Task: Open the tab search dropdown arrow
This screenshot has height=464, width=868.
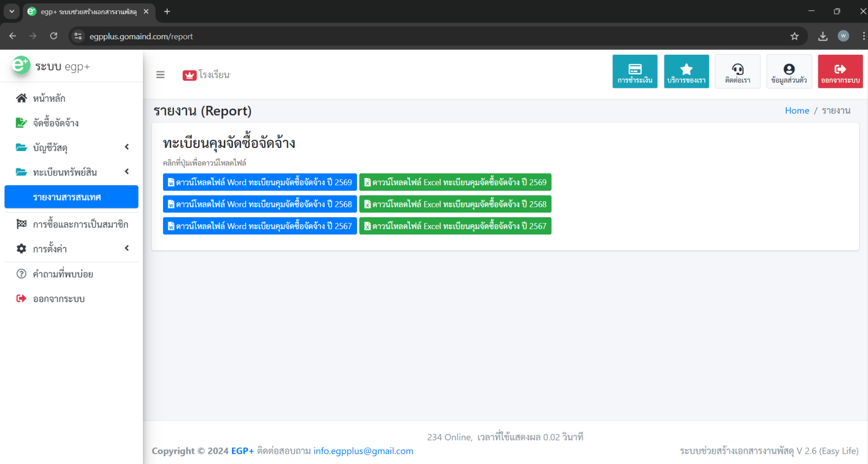Action: click(x=11, y=11)
